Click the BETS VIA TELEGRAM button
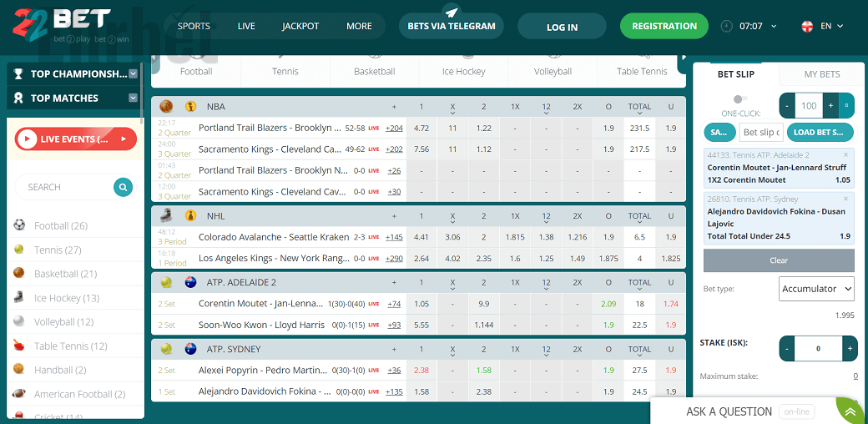The height and width of the screenshot is (424, 868). (x=452, y=26)
